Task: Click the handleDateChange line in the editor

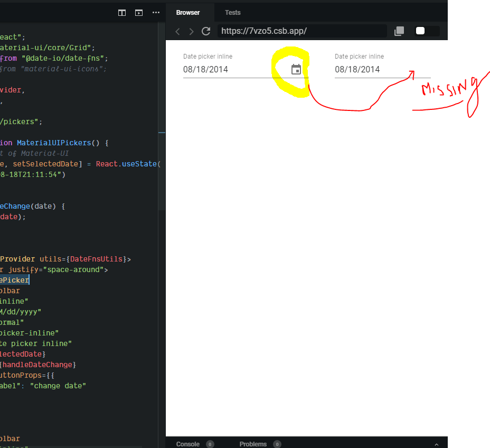Action: 37,365
